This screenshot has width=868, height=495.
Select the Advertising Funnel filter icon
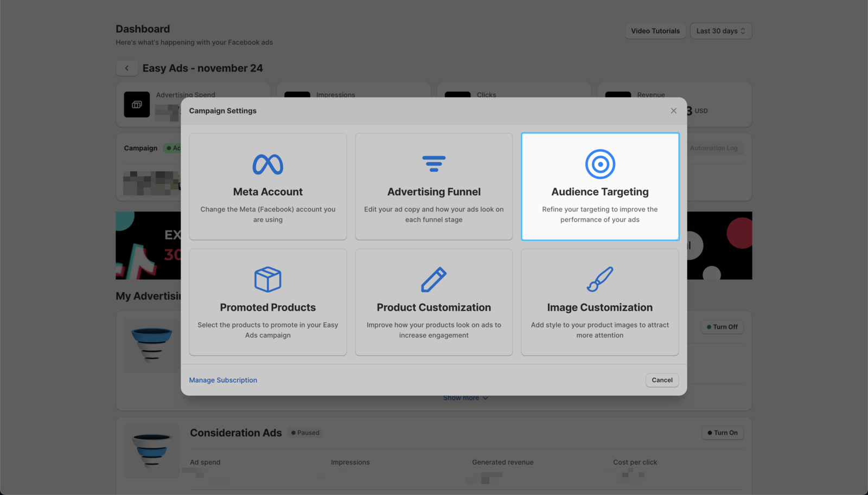(x=433, y=164)
